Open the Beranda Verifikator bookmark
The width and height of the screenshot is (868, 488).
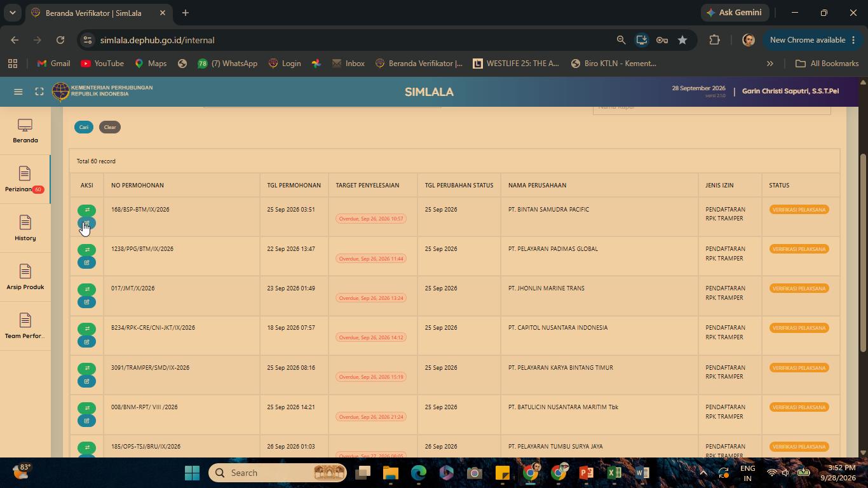(x=419, y=64)
